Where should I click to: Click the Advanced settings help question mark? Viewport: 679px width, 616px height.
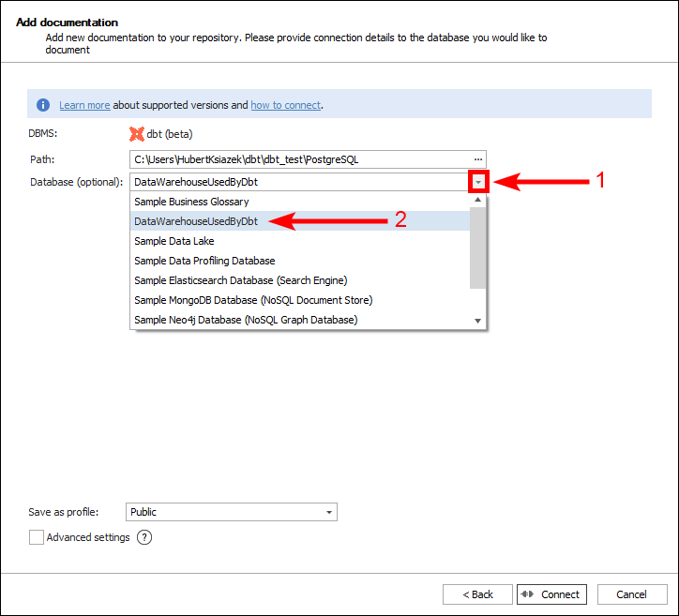144,537
